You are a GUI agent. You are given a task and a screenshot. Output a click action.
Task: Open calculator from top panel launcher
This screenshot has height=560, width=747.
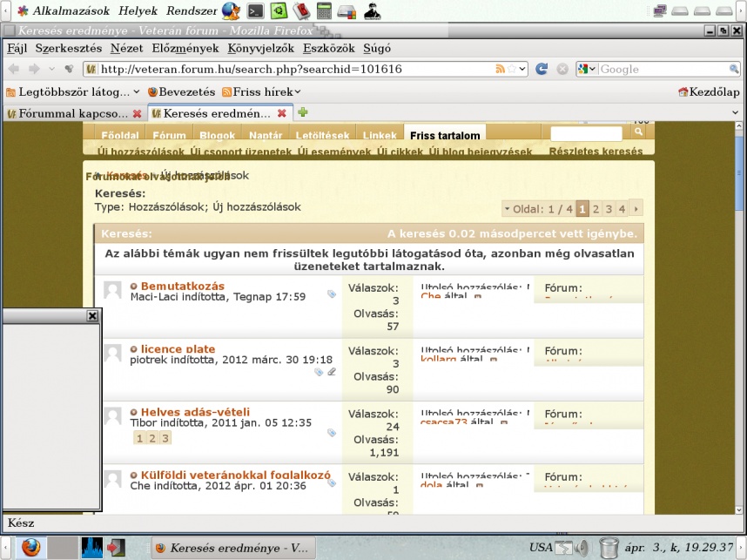point(325,11)
